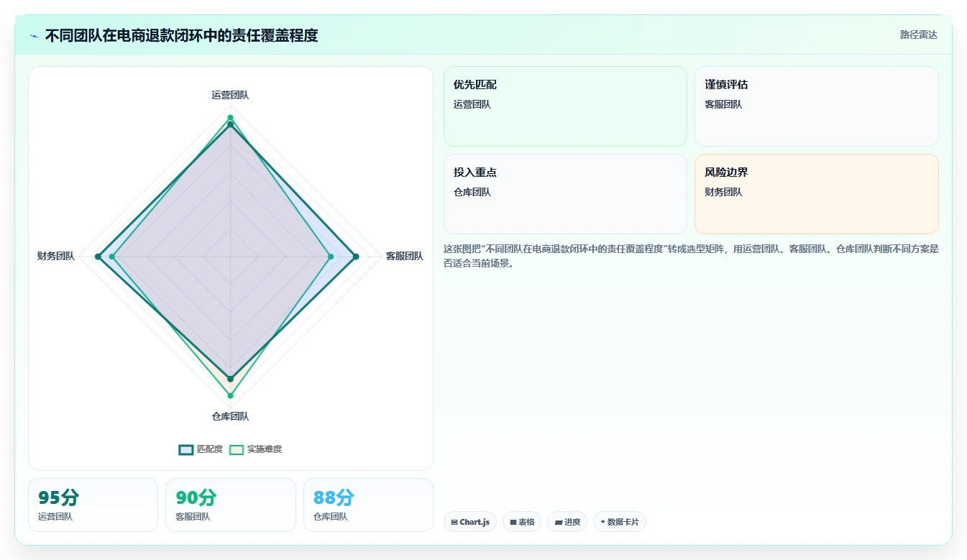Click the light green 实施难度 point at 仓库团队
This screenshot has width=967, height=560.
pos(230,395)
